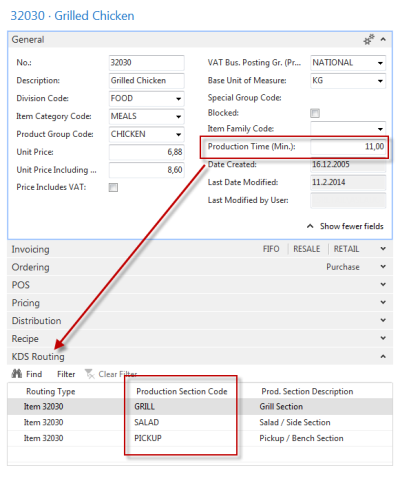This screenshot has width=400, height=503.
Task: Select the SALAD routing row
Action: pos(200,422)
